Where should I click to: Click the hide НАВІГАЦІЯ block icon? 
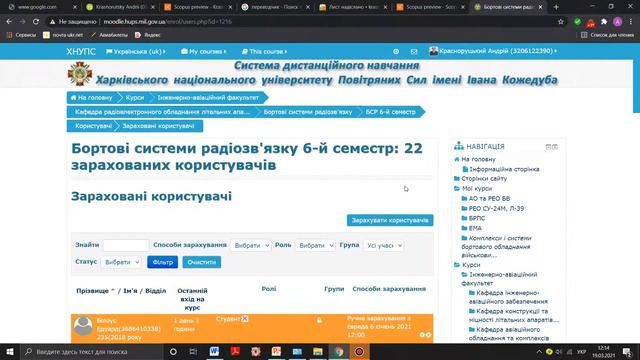pos(548,147)
